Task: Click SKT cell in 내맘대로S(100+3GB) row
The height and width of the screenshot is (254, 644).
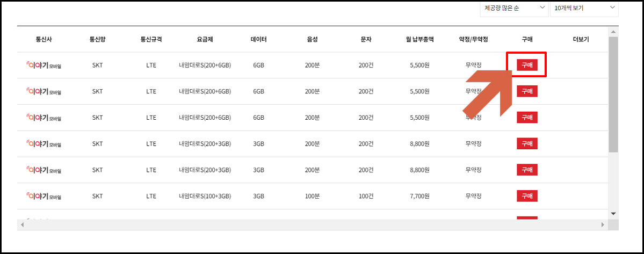Action: 97,196
